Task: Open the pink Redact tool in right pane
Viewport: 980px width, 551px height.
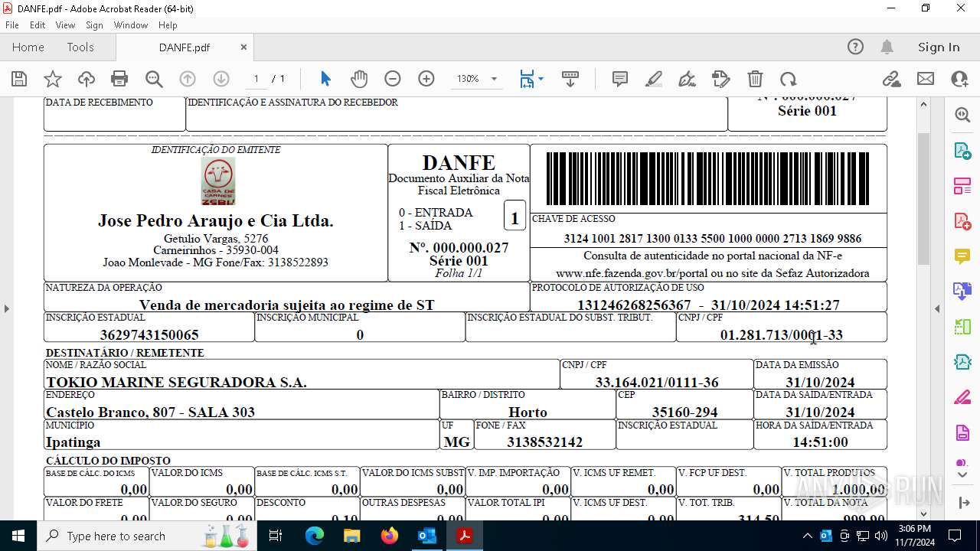Action: (x=962, y=398)
